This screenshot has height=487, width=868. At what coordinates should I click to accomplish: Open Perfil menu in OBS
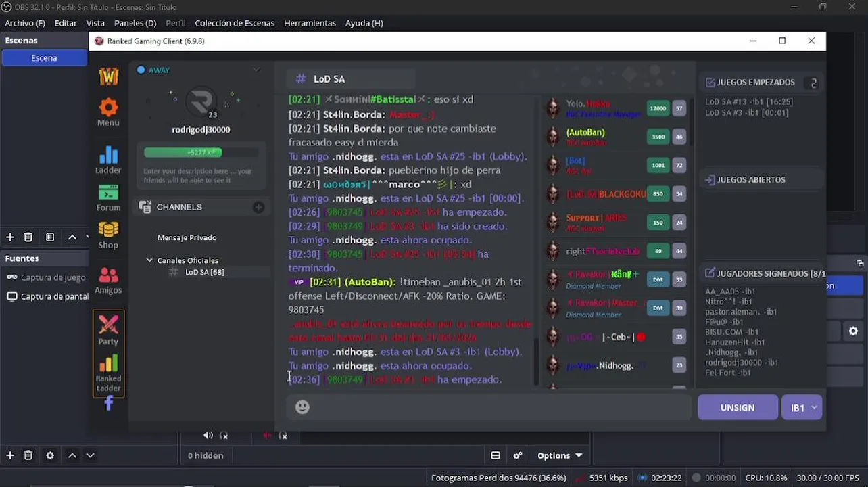pos(176,23)
